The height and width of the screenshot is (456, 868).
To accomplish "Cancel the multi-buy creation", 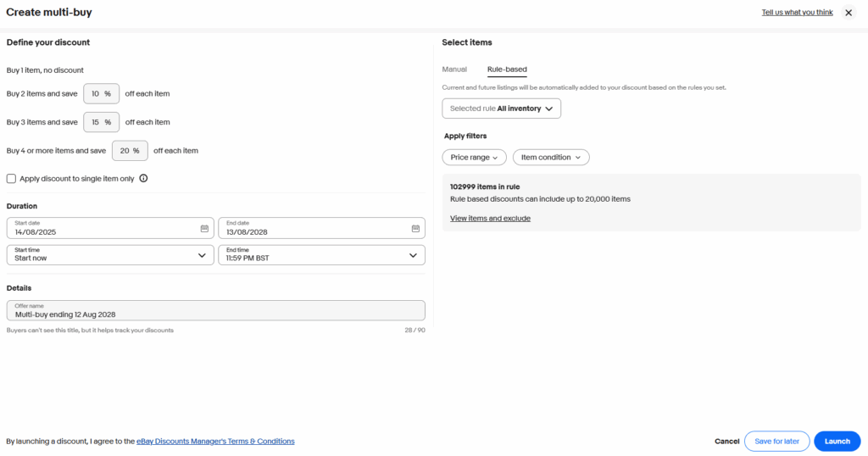I will tap(726, 441).
